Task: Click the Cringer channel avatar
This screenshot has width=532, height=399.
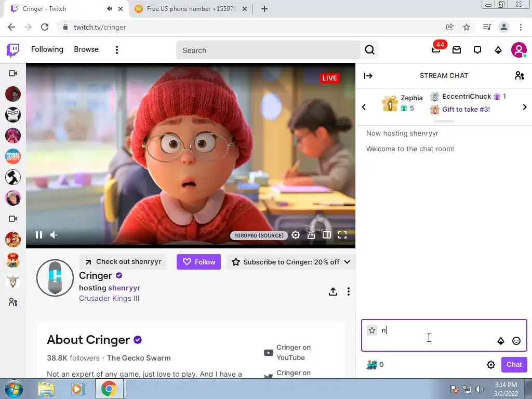Action: click(55, 278)
